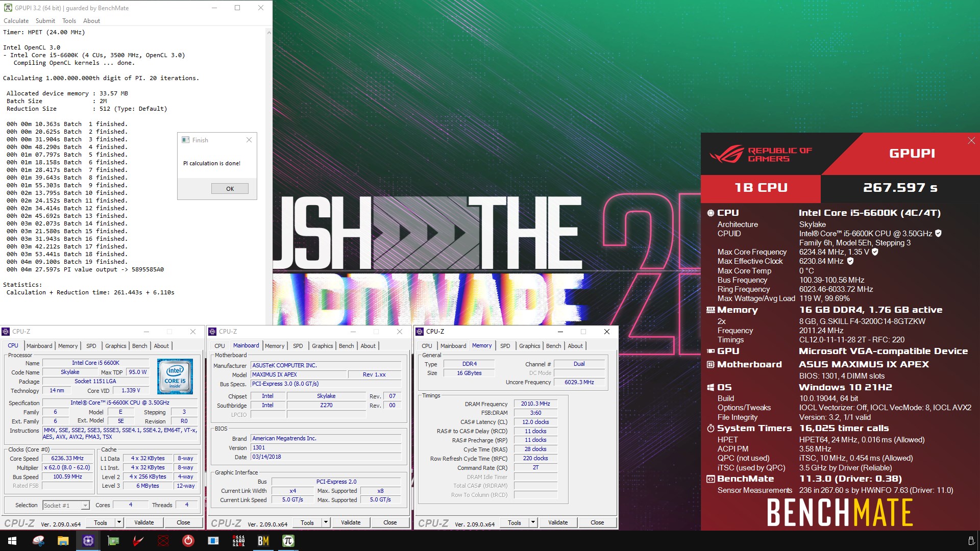Click the BenchMate section icon beside version 11.3.0

pyautogui.click(x=710, y=479)
